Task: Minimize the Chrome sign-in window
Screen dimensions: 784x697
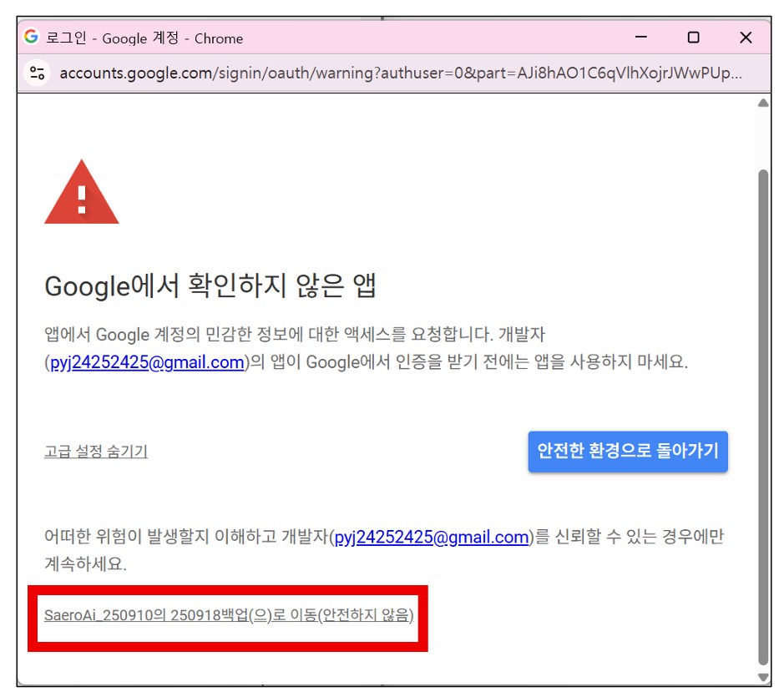Action: pos(641,37)
